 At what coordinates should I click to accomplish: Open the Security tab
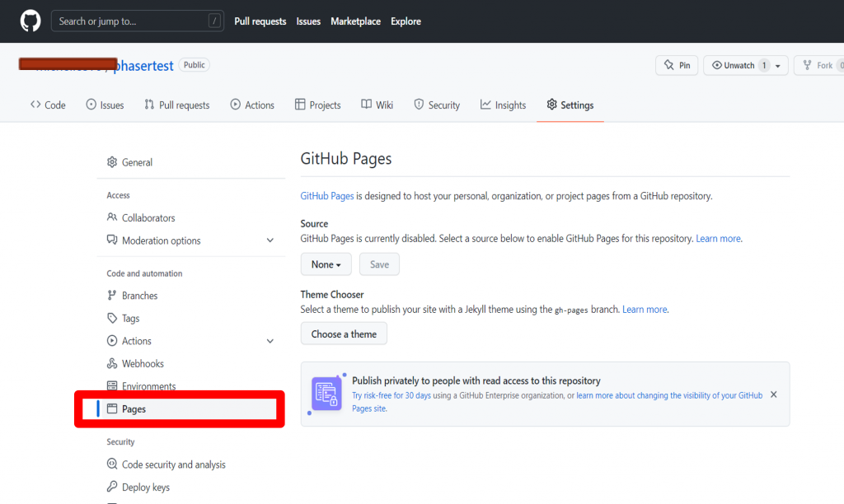[437, 105]
